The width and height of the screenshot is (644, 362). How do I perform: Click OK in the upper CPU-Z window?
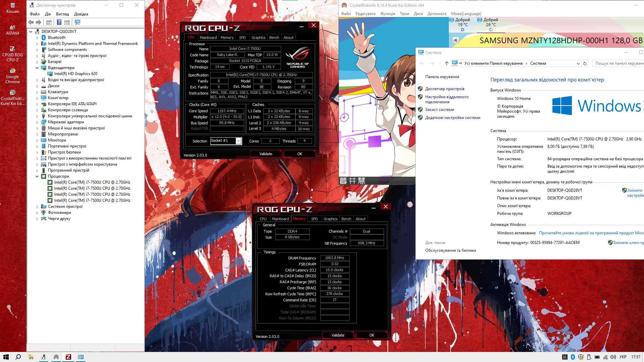[300, 154]
